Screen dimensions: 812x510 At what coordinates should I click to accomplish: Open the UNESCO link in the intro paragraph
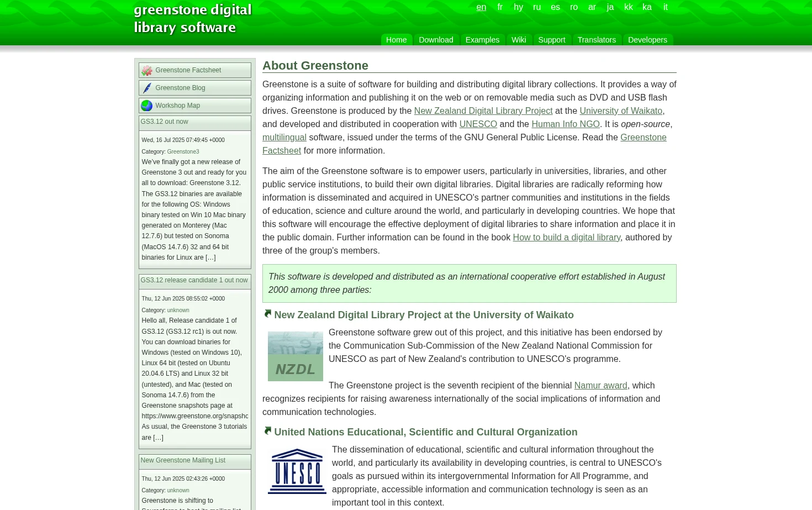(x=478, y=124)
